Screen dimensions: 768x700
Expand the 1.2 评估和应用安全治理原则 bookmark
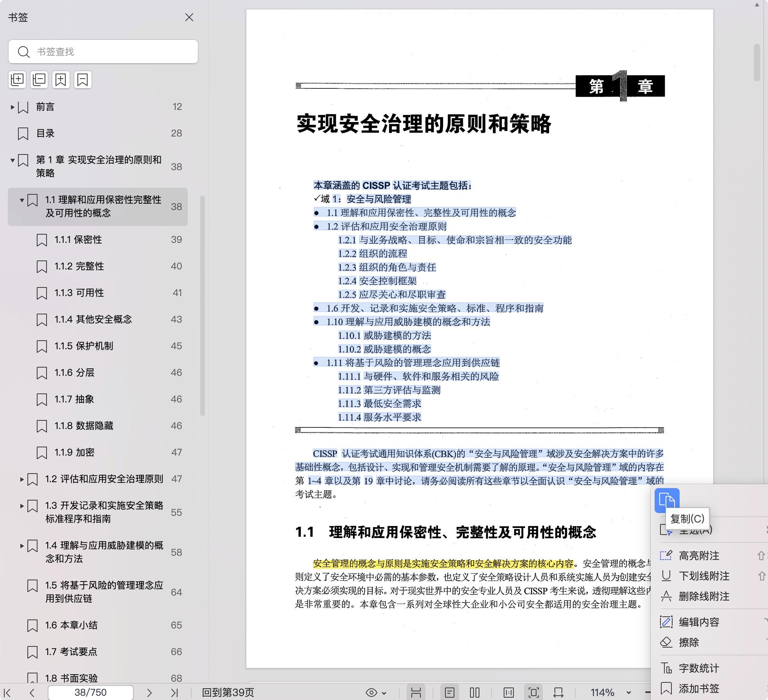22,479
